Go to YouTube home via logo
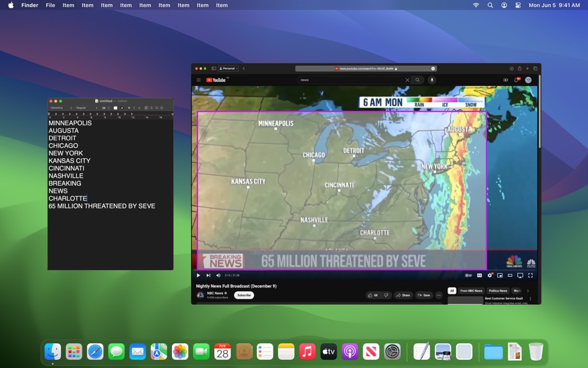The height and width of the screenshot is (368, 588). [x=217, y=80]
